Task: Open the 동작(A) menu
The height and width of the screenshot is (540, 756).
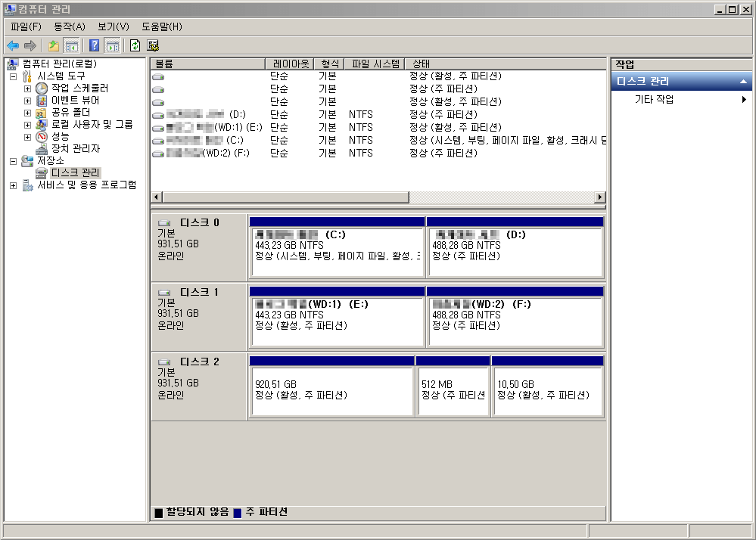Action: [70, 26]
